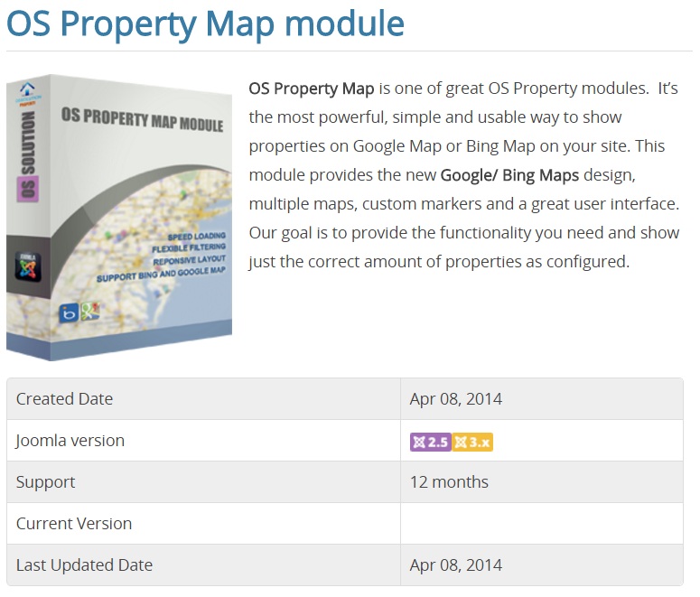This screenshot has height=597, width=700.
Task: Click the 12 months support value
Action: tap(449, 482)
